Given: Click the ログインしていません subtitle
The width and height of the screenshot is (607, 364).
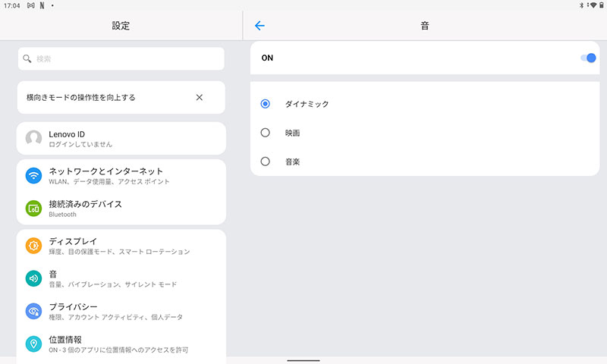Looking at the screenshot, I should (x=80, y=144).
